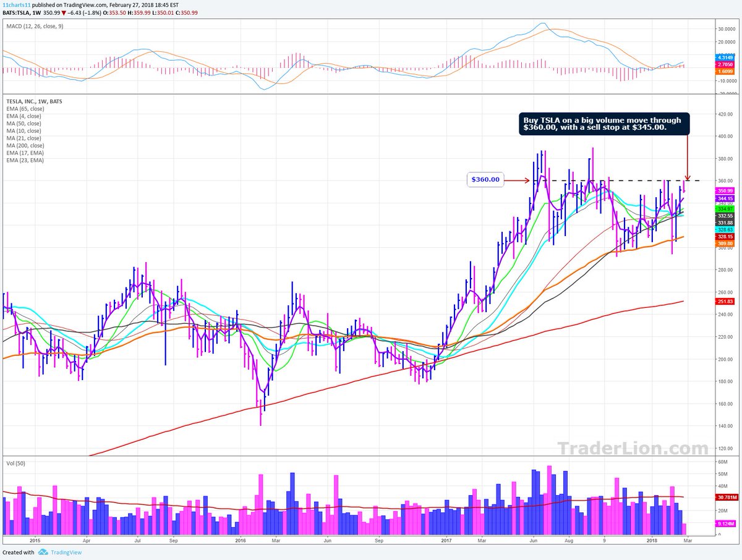Click the 2018 time axis label
The height and width of the screenshot is (560, 742).
[652, 540]
